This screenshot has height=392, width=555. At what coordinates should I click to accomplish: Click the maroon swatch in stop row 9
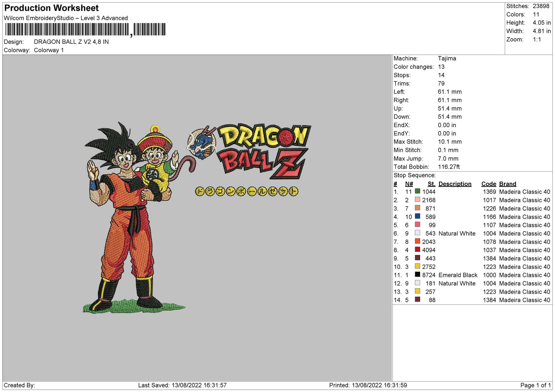point(417,258)
